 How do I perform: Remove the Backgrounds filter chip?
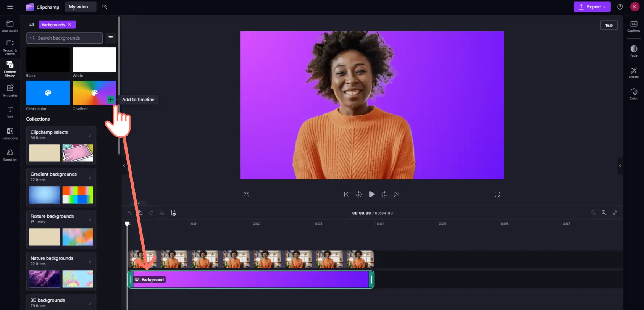(x=69, y=25)
